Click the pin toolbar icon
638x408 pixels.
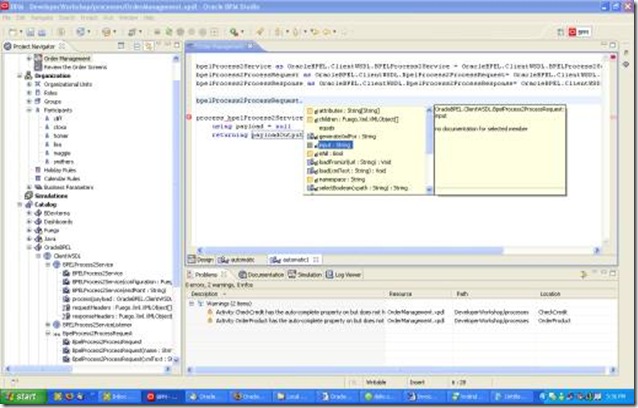260,32
